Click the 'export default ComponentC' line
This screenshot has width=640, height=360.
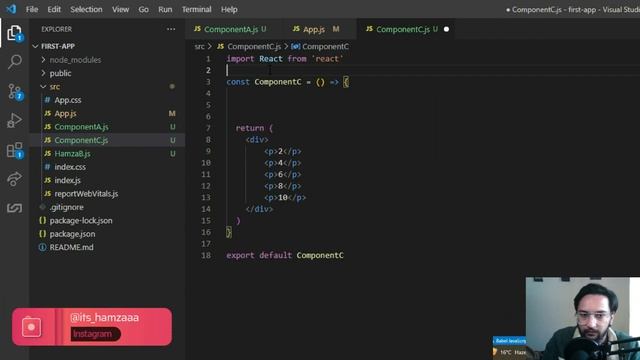[285, 255]
